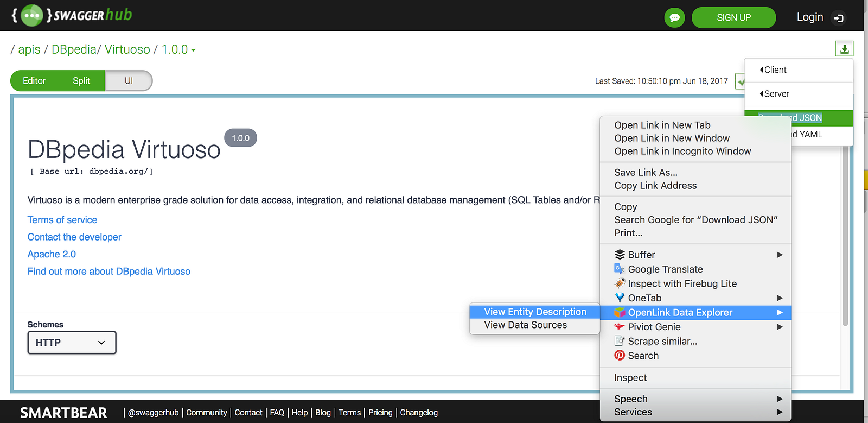Switch to the Split view
The height and width of the screenshot is (423, 868).
point(81,81)
